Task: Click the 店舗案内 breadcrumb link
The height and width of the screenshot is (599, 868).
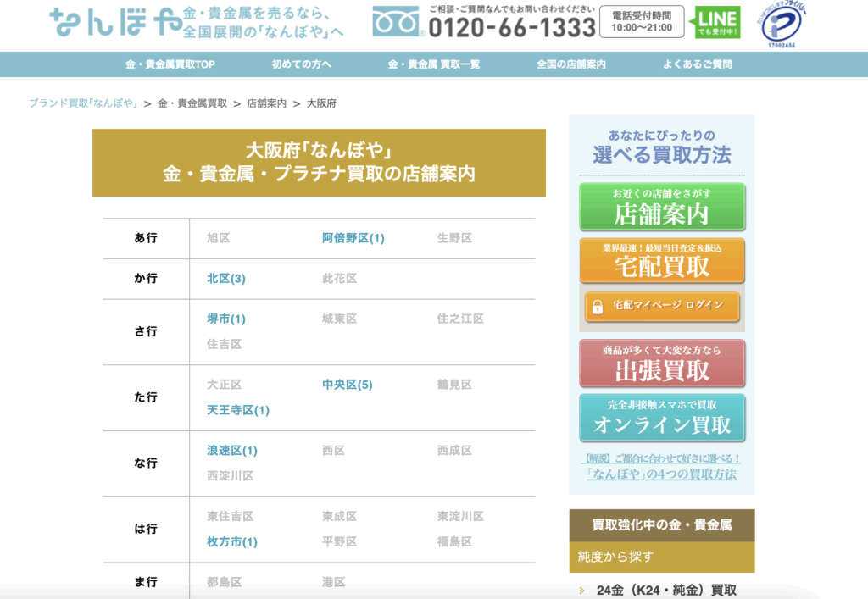Action: coord(266,103)
